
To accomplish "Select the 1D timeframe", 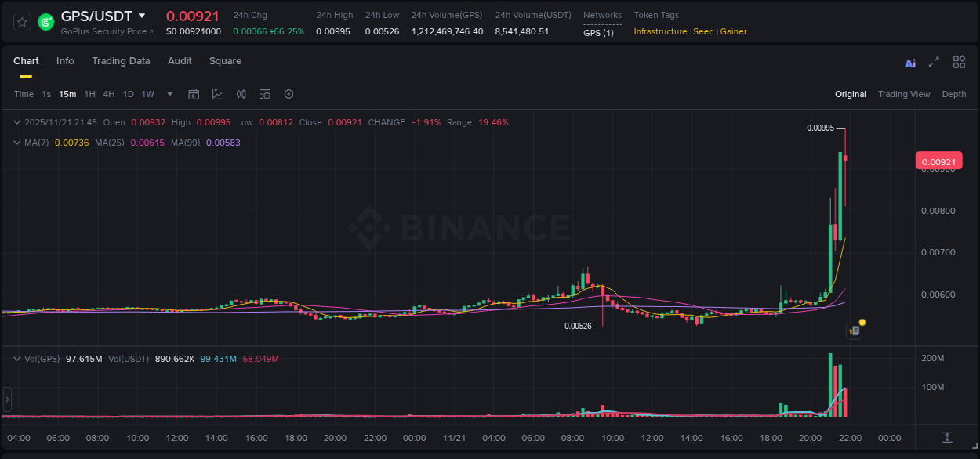I will click(x=128, y=94).
